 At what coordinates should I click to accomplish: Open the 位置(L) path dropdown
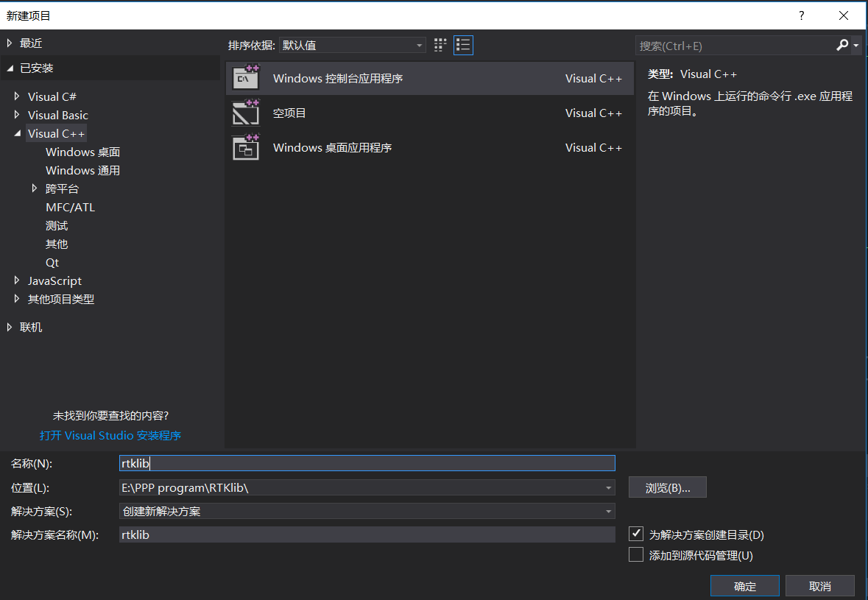(608, 487)
